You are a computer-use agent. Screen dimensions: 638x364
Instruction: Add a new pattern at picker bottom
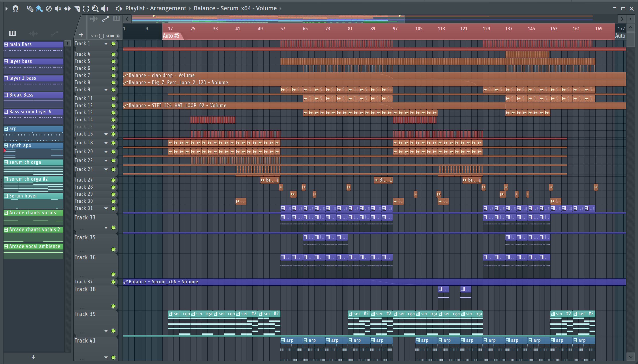(33, 357)
